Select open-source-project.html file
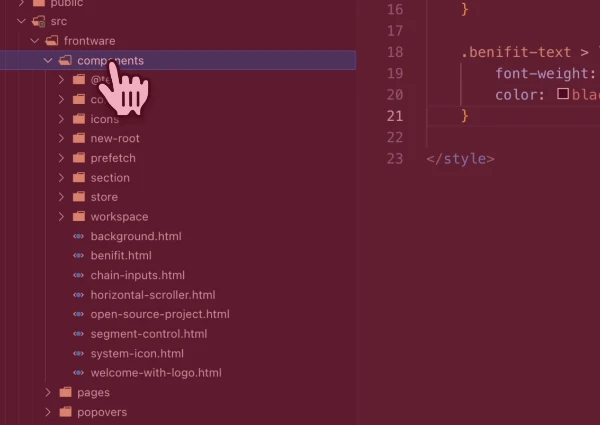The width and height of the screenshot is (600, 425). (x=159, y=314)
